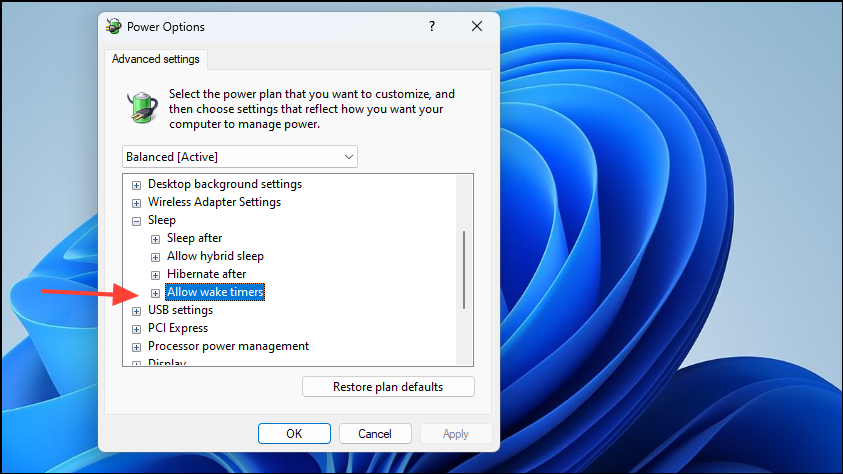Close the Power Options dialog
The height and width of the screenshot is (474, 843).
tap(477, 26)
